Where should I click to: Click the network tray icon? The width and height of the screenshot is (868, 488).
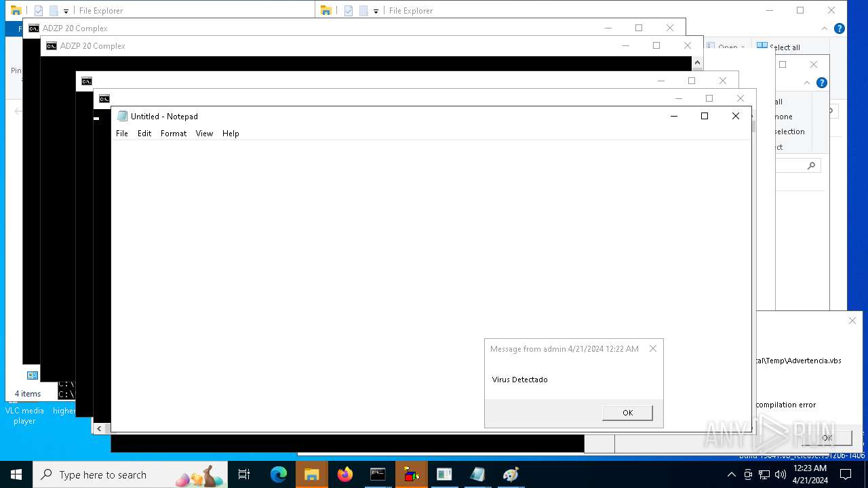pos(764,474)
